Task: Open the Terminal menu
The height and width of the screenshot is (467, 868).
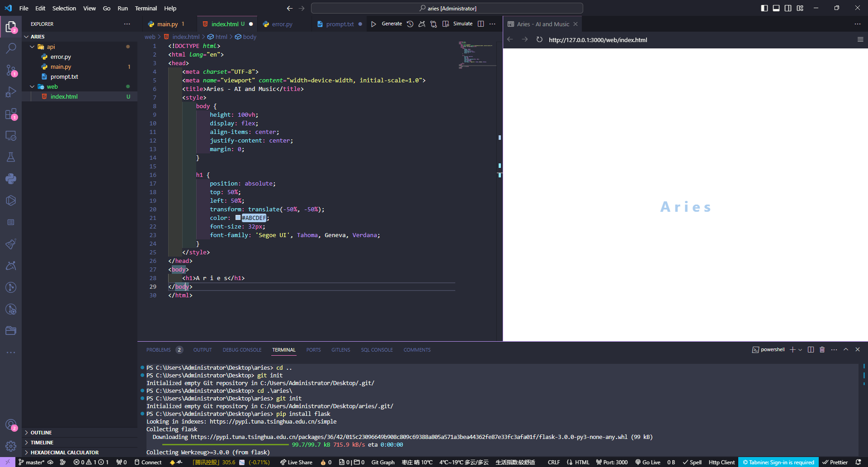Action: click(146, 8)
